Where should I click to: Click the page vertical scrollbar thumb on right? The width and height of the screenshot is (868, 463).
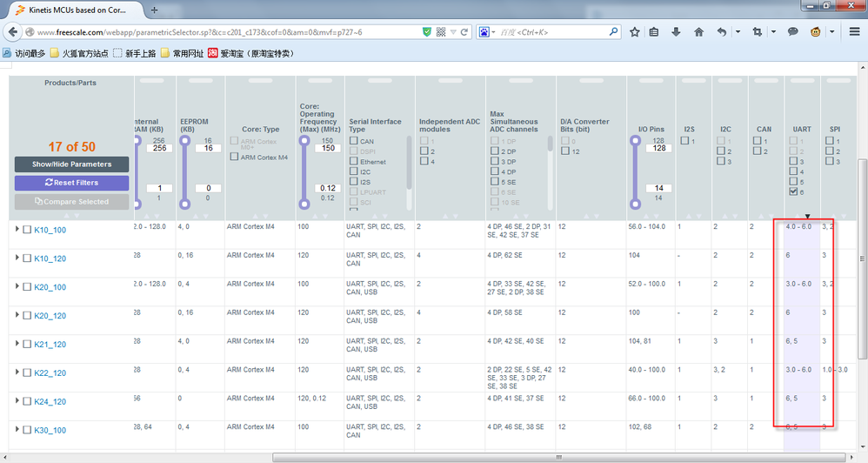[862, 258]
